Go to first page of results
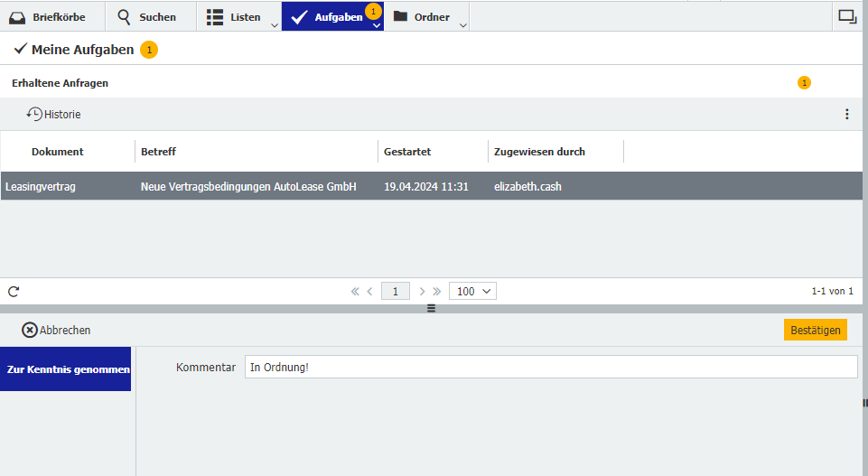This screenshot has height=476, width=868. (355, 291)
